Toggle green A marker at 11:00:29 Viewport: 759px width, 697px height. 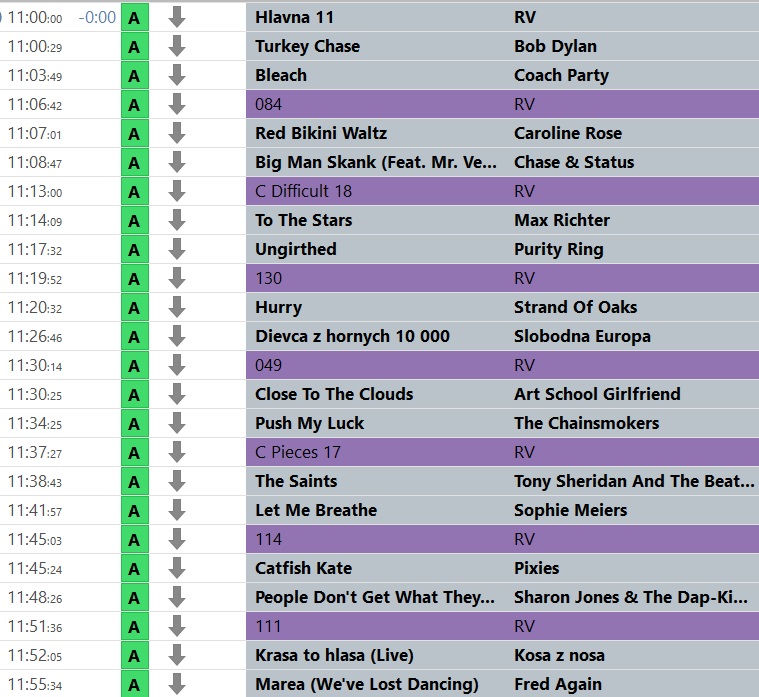pos(135,46)
